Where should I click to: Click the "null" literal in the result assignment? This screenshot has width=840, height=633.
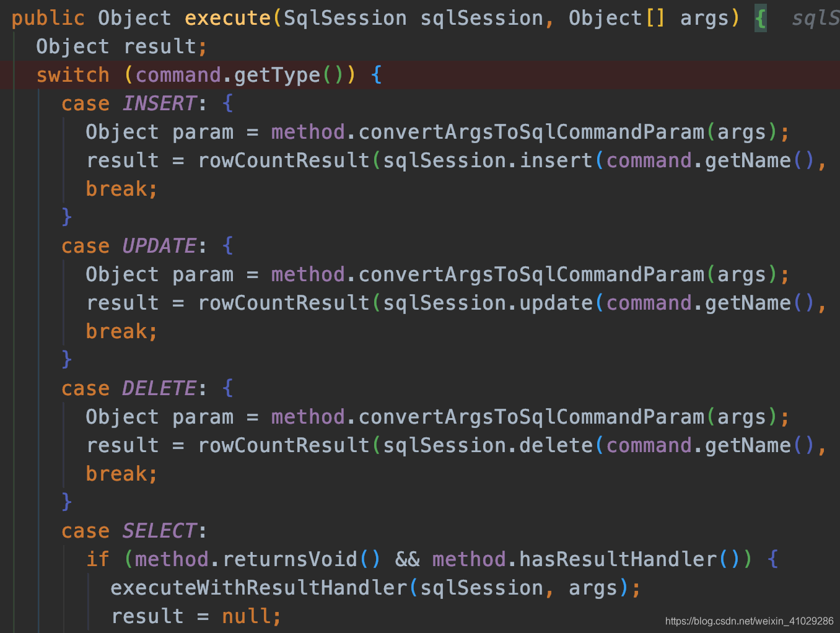coord(247,617)
